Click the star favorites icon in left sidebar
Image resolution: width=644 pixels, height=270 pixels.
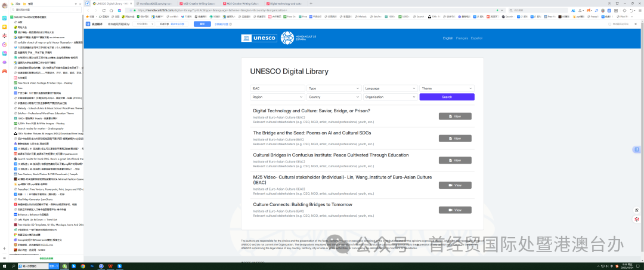[x=5, y=27]
